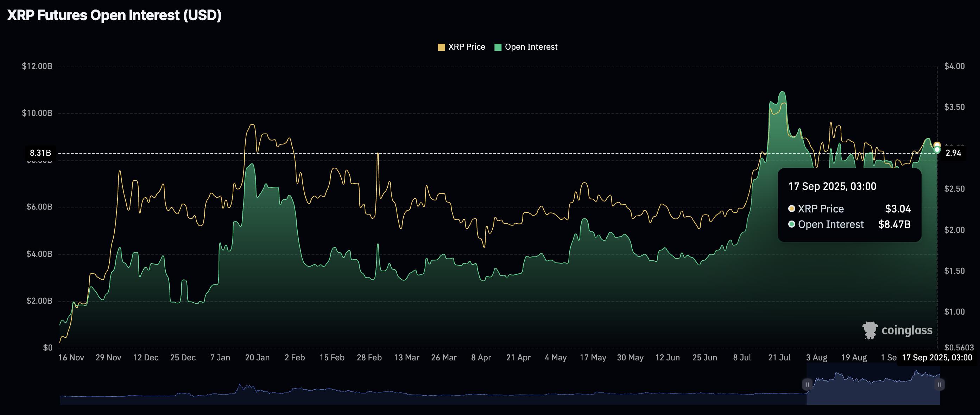
Task: Toggle the Open Interest legend item
Action: pyautogui.click(x=531, y=47)
